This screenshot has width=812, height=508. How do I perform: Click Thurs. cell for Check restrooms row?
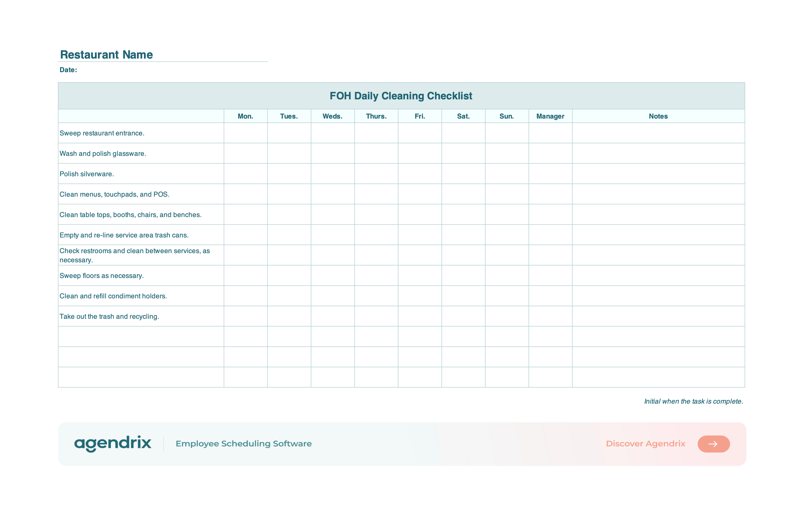click(x=376, y=255)
